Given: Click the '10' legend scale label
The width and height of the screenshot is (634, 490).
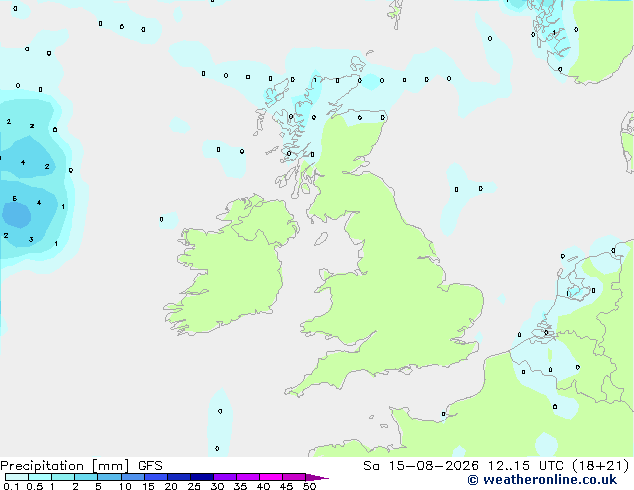Looking at the screenshot, I should point(125,486).
